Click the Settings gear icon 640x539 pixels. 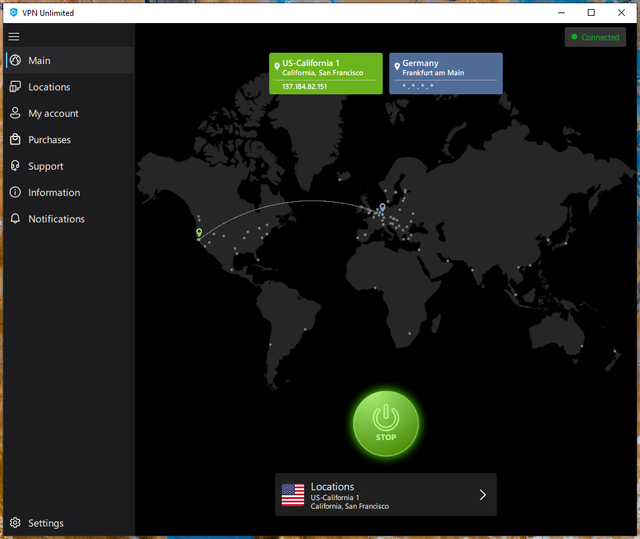tap(15, 523)
